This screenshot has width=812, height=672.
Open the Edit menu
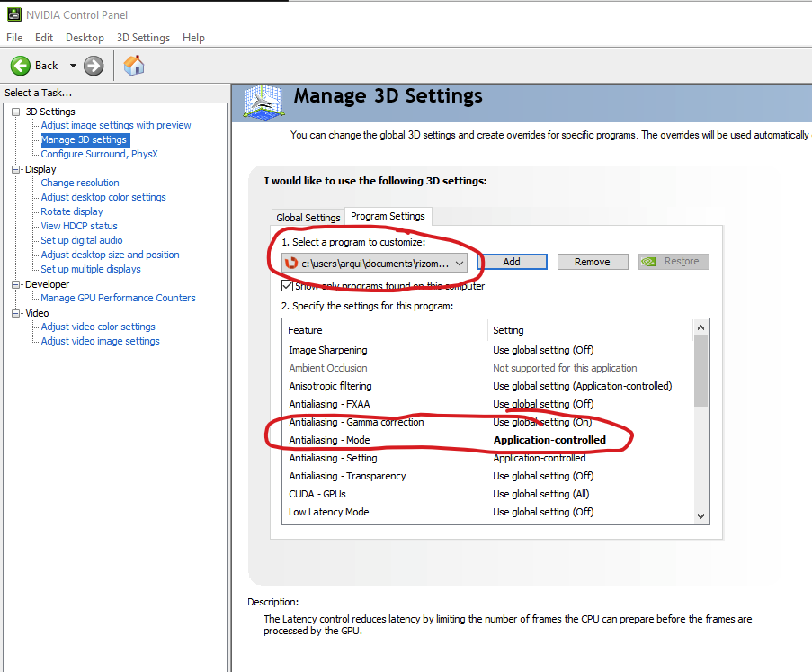(x=44, y=38)
